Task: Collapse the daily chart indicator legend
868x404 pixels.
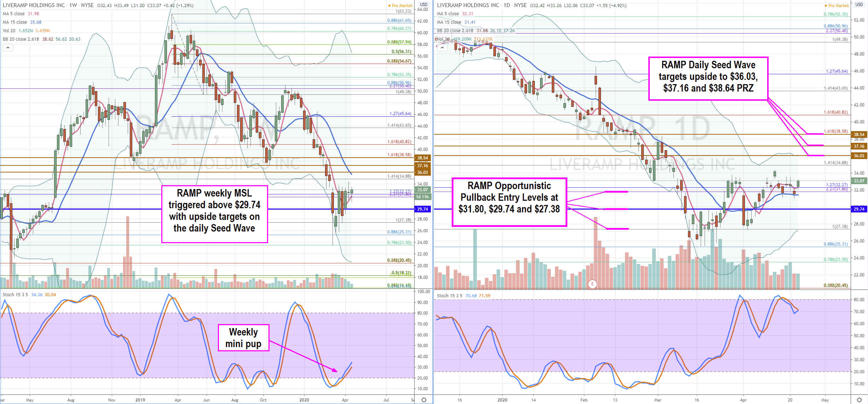Action: tap(442, 48)
